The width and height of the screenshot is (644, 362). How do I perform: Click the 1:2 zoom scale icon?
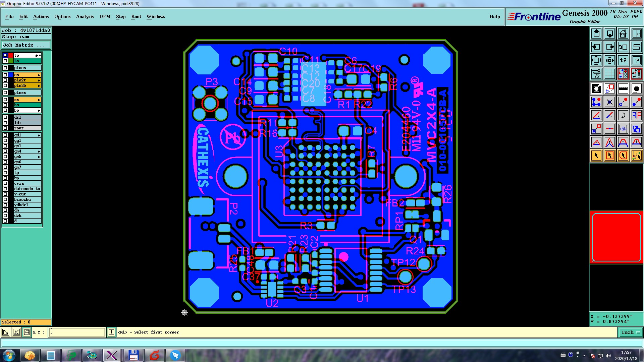pyautogui.click(x=623, y=60)
